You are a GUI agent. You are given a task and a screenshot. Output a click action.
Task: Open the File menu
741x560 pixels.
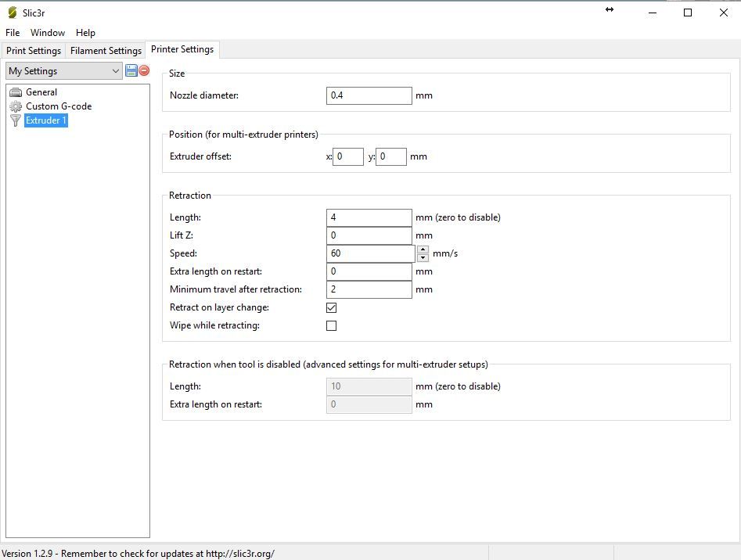13,33
